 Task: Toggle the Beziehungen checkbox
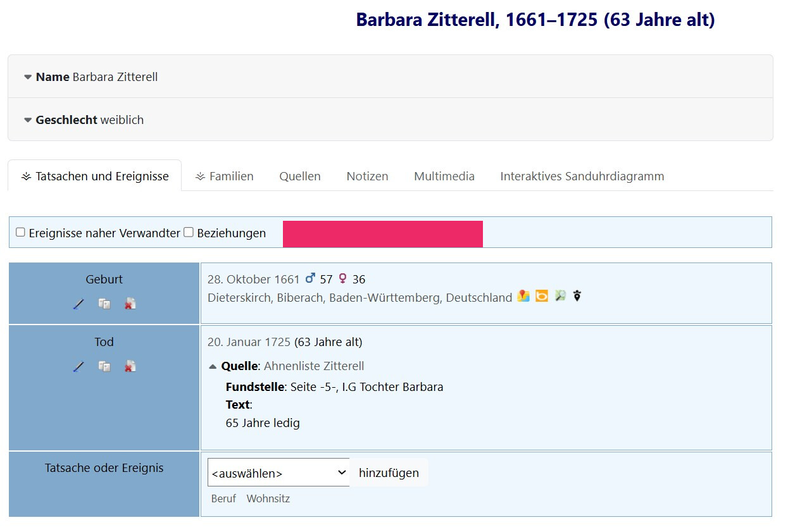tap(189, 232)
